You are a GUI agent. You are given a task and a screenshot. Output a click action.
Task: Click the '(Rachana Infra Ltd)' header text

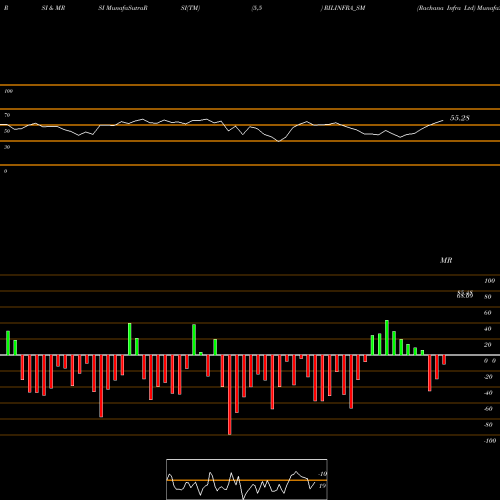click(x=446, y=8)
